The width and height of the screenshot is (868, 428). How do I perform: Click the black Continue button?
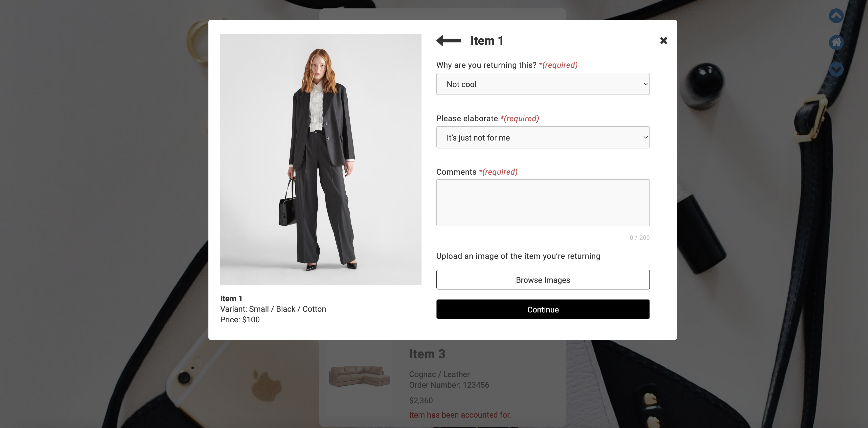(x=543, y=309)
